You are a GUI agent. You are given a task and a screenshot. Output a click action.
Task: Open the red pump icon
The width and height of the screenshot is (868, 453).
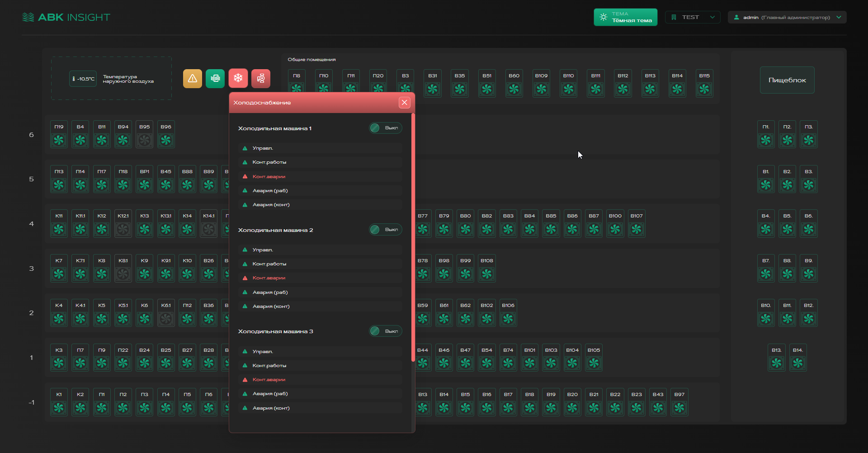point(261,79)
